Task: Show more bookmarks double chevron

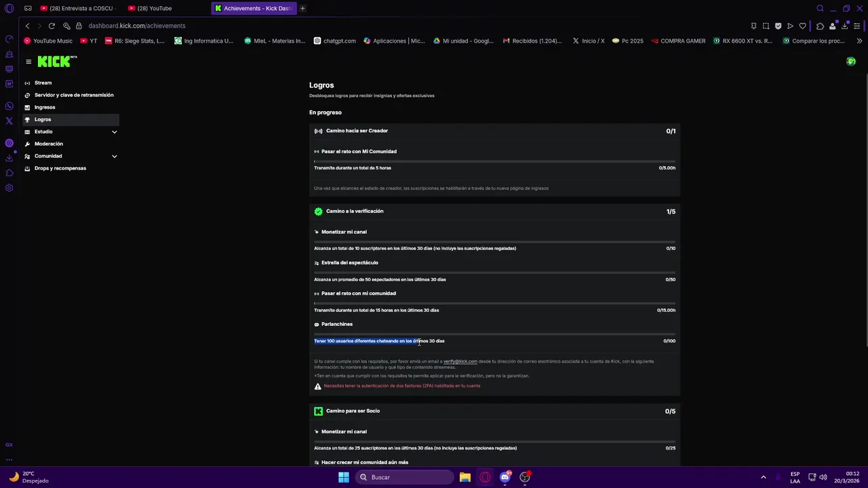Action: (x=860, y=41)
